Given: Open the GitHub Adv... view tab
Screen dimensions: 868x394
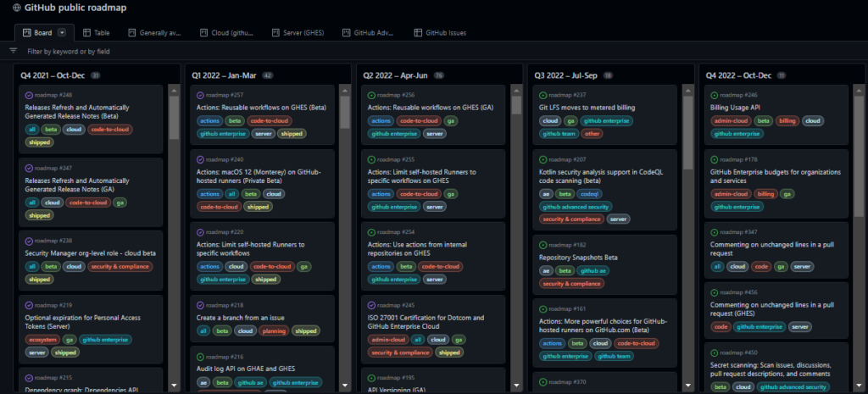Looking at the screenshot, I should click(368, 33).
